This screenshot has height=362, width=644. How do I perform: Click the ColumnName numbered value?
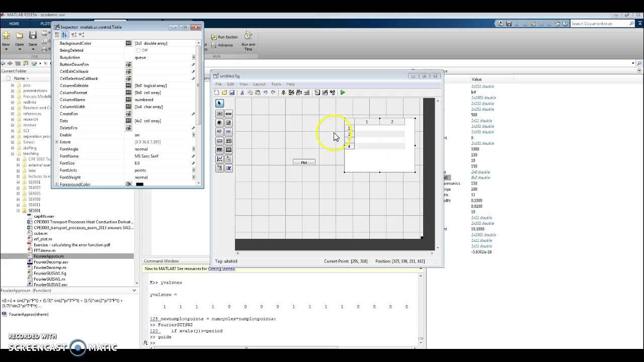144,100
